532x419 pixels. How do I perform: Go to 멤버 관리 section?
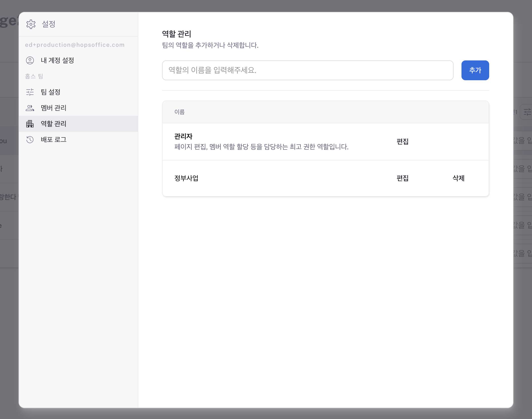pyautogui.click(x=78, y=108)
